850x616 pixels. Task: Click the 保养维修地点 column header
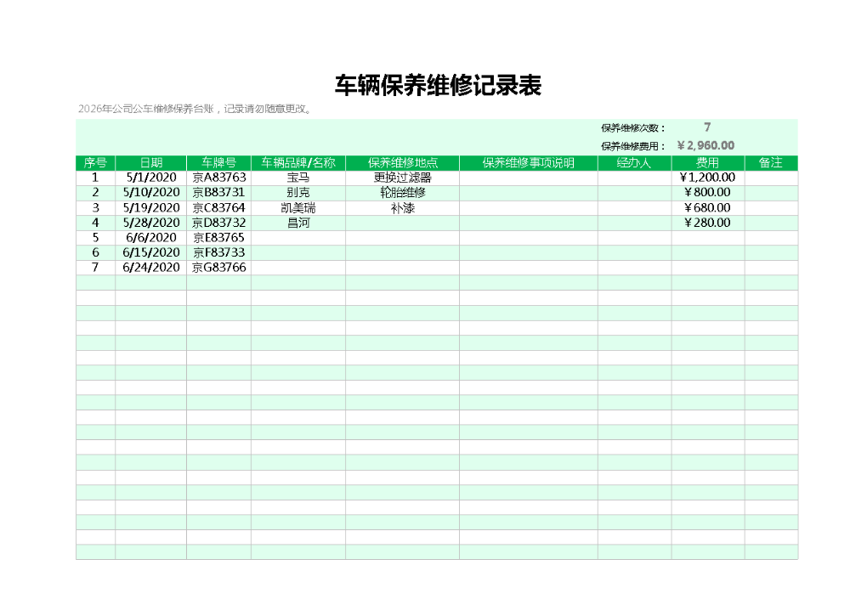[402, 163]
